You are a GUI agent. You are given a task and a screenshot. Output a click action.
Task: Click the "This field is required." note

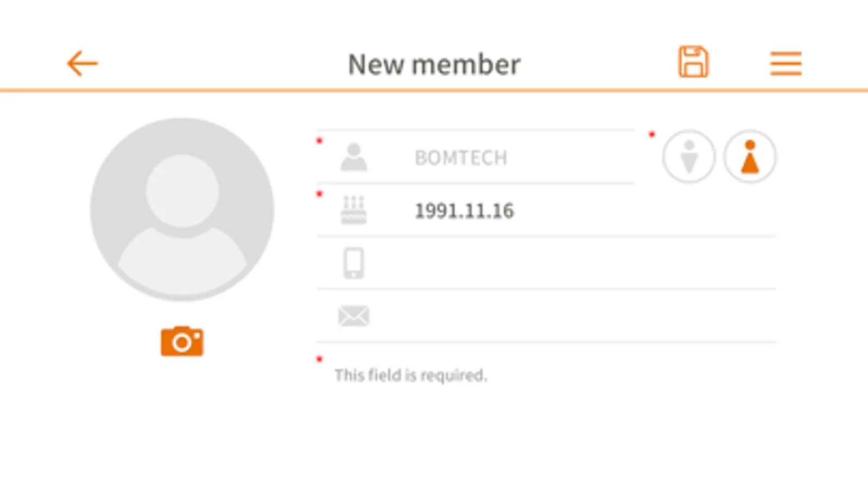pyautogui.click(x=410, y=375)
